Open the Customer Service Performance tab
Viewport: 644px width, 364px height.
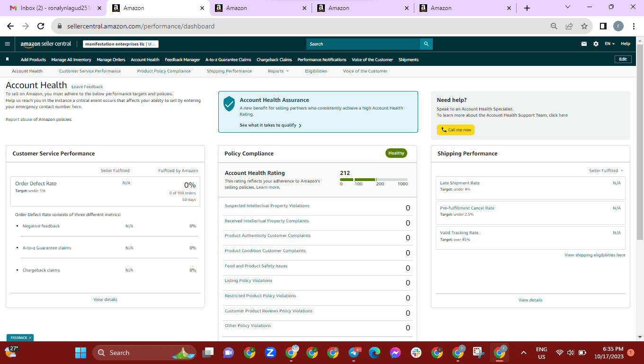90,71
